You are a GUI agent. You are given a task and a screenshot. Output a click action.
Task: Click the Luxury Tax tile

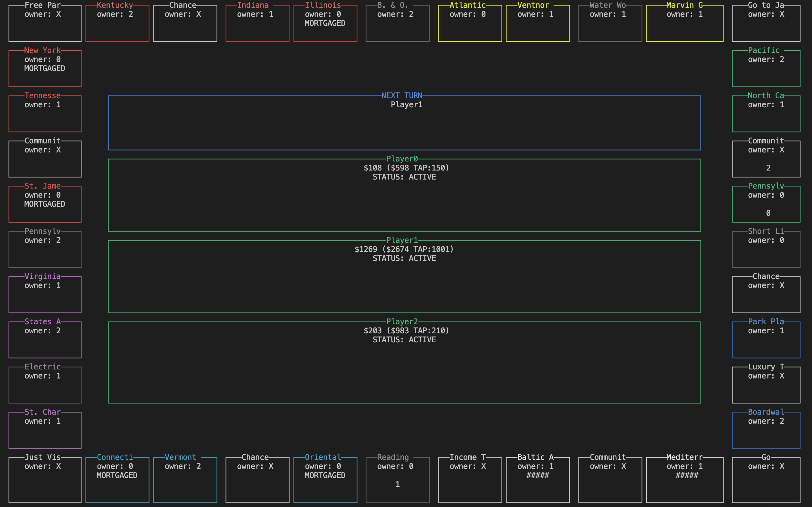coord(766,385)
